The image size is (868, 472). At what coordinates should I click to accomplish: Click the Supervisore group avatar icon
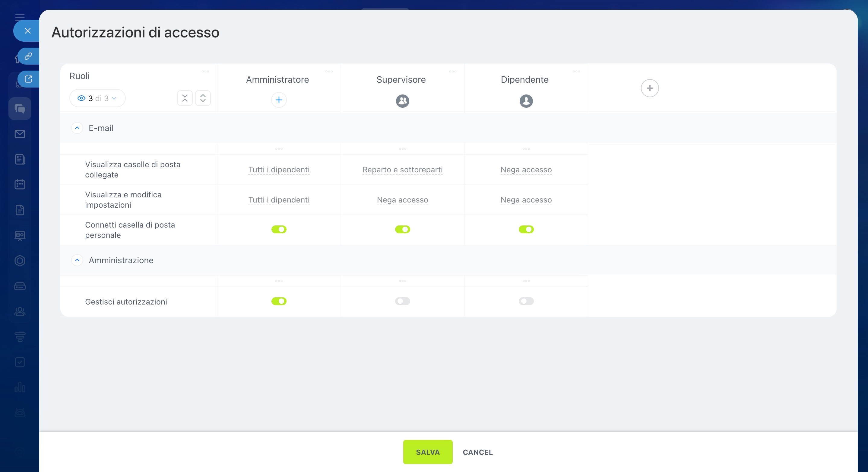pyautogui.click(x=402, y=101)
